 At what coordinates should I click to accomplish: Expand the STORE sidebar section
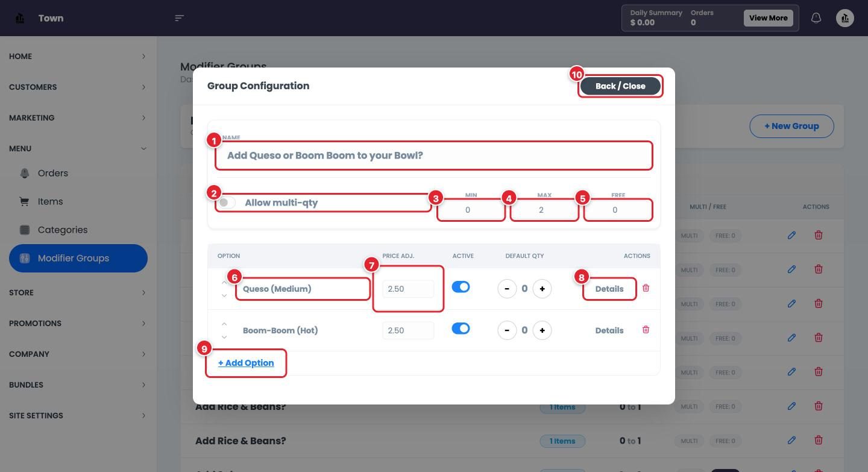[x=78, y=292]
